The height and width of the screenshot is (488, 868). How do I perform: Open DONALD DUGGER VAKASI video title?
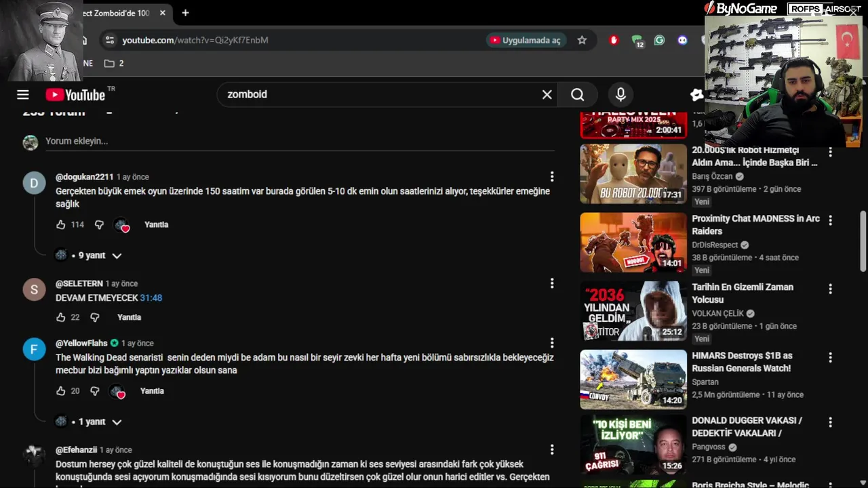[747, 426]
